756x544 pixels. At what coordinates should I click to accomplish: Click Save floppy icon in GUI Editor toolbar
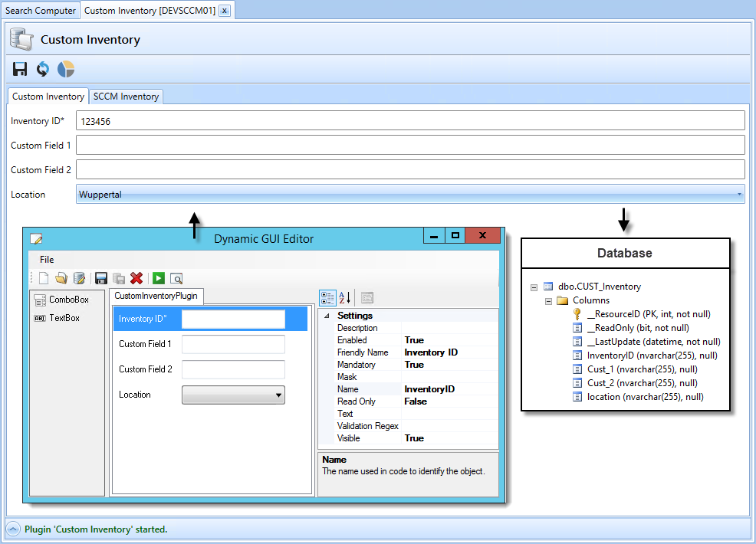point(100,278)
